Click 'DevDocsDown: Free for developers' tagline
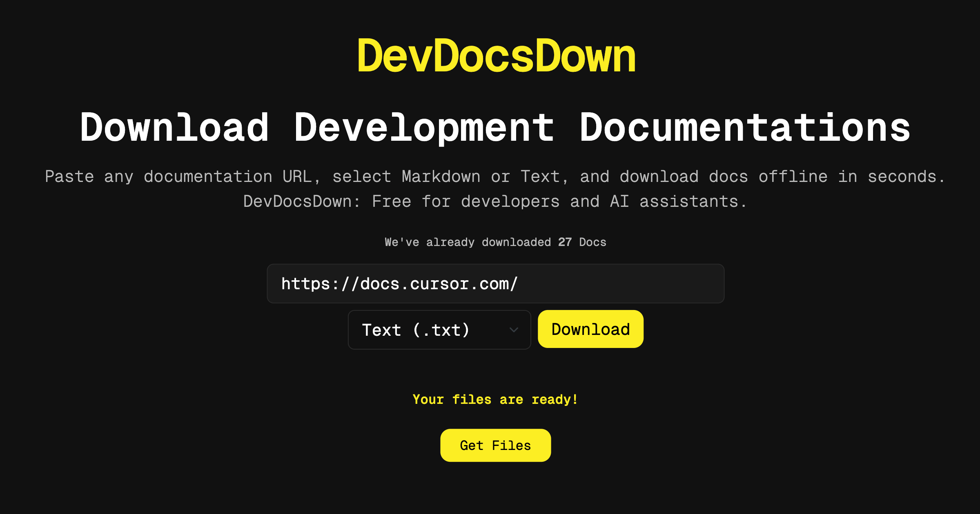 pos(495,202)
